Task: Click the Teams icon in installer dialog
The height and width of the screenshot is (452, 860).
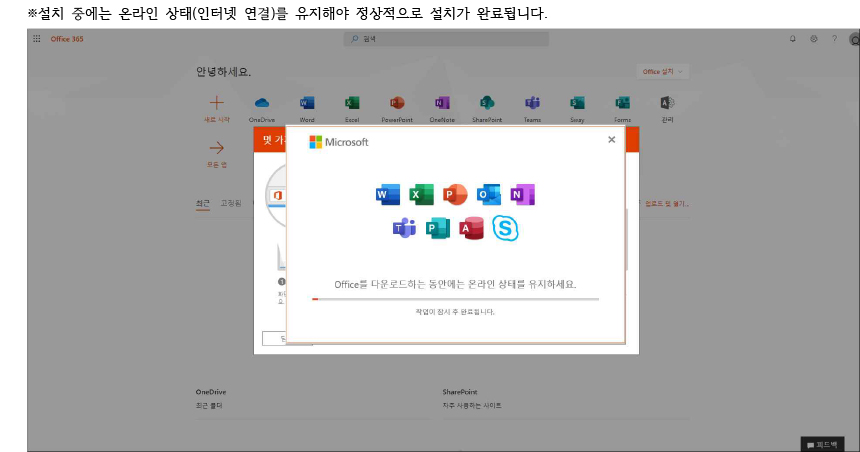Action: [404, 228]
